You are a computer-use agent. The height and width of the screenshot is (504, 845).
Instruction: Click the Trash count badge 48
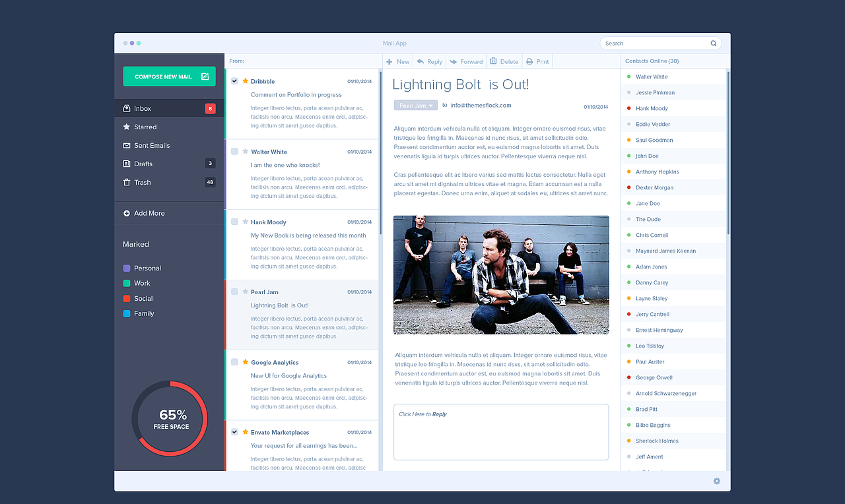click(210, 182)
